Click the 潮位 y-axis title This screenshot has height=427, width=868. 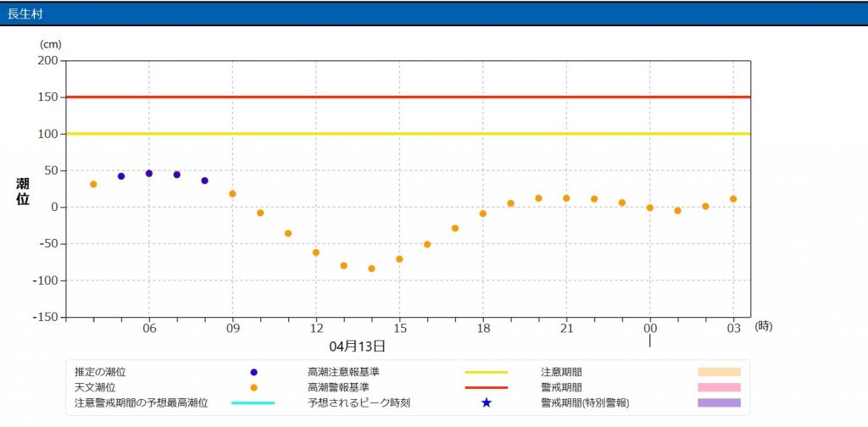23,192
